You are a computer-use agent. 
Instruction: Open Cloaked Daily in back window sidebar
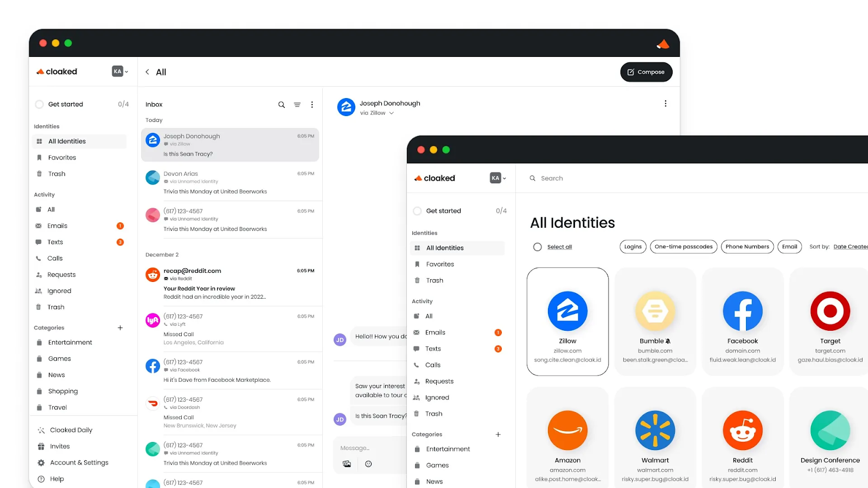coord(71,430)
